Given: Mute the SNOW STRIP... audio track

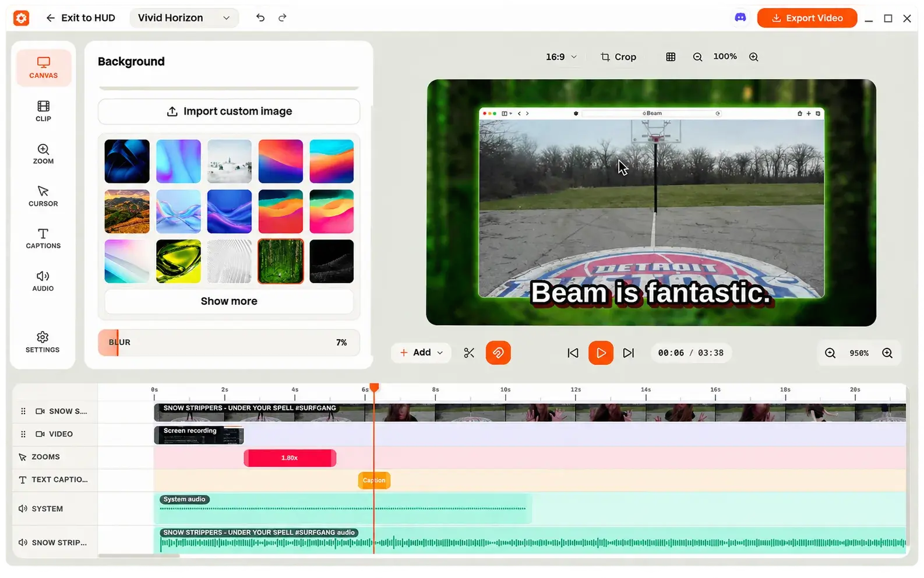Looking at the screenshot, I should [23, 542].
